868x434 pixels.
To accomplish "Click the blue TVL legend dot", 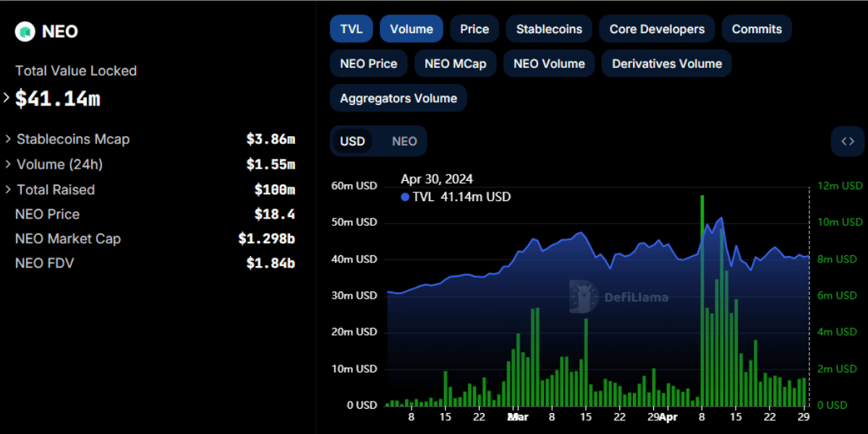I will click(x=404, y=197).
